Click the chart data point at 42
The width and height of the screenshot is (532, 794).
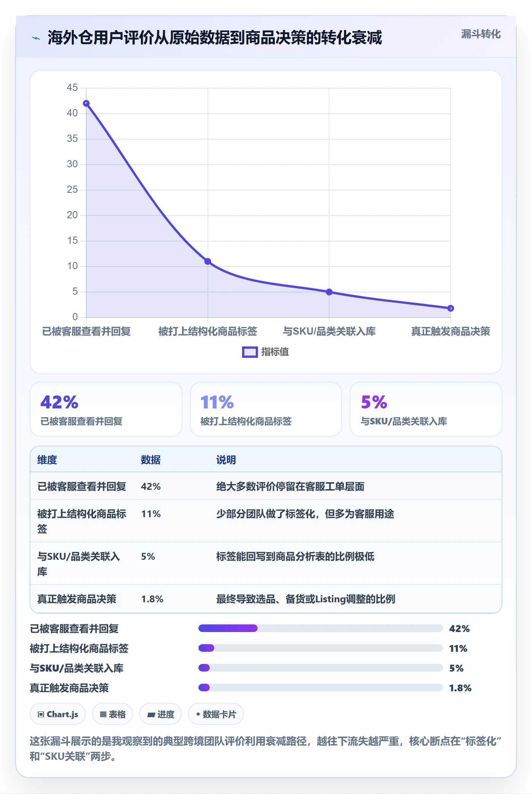86,103
